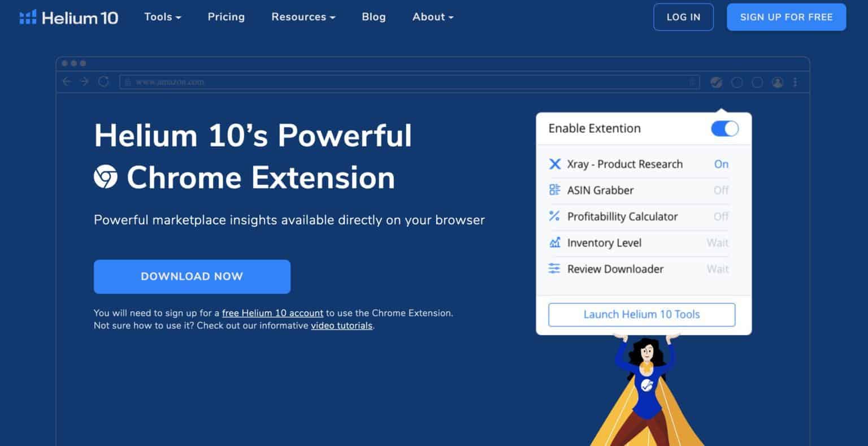Click the ASIN Grabber icon

(x=555, y=190)
